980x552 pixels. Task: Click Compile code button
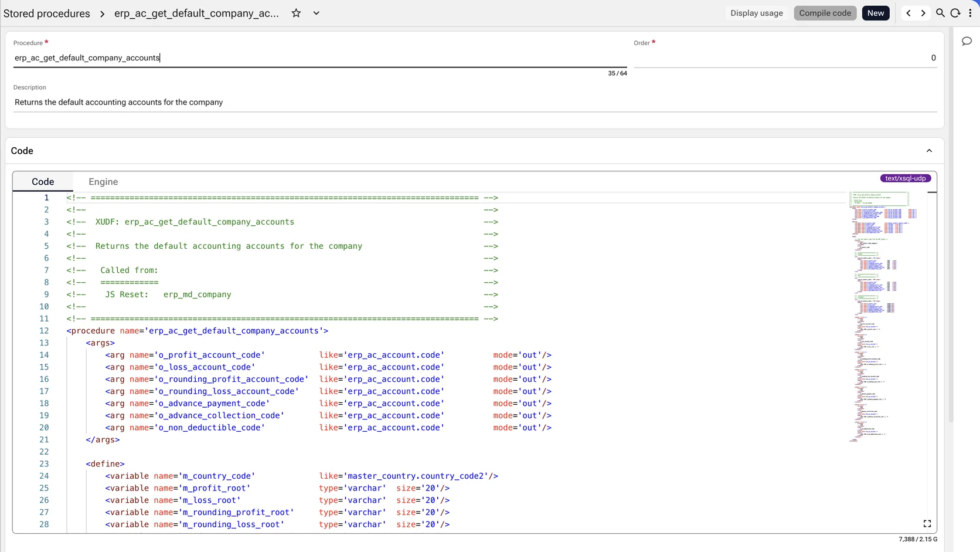825,13
